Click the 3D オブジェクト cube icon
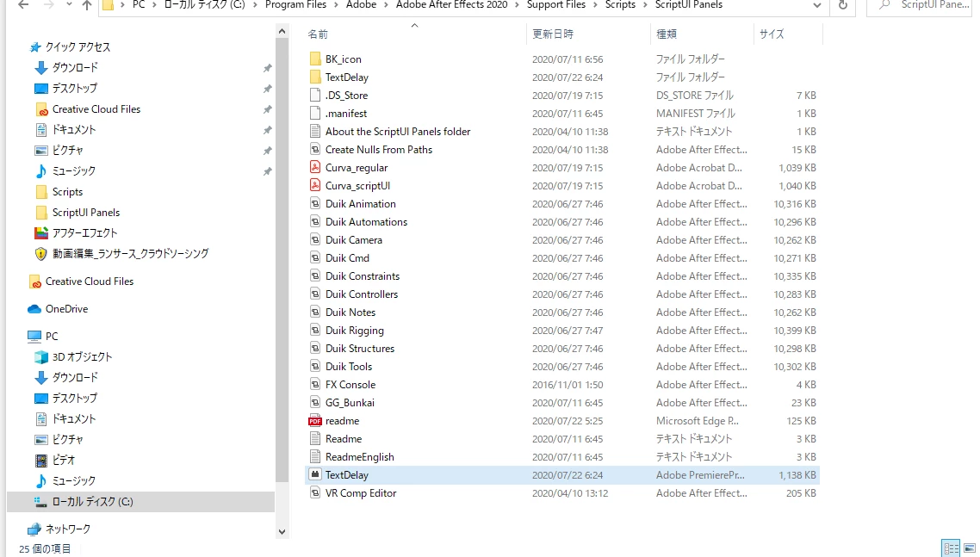The image size is (980, 557). [41, 357]
